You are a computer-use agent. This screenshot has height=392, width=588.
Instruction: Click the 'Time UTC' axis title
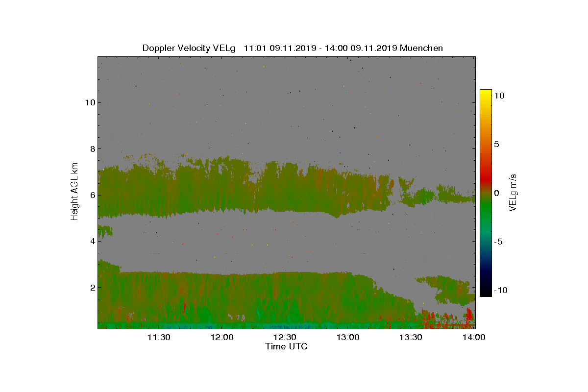(287, 346)
